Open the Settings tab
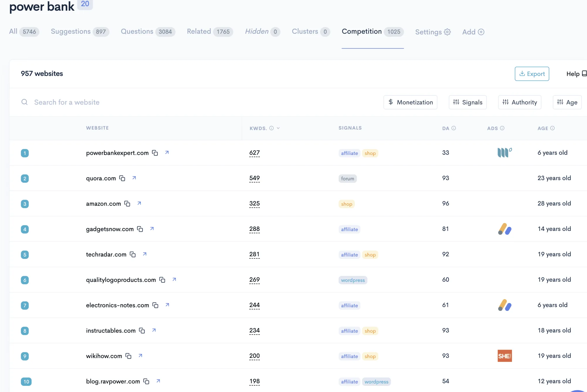The width and height of the screenshot is (587, 392). [x=433, y=32]
